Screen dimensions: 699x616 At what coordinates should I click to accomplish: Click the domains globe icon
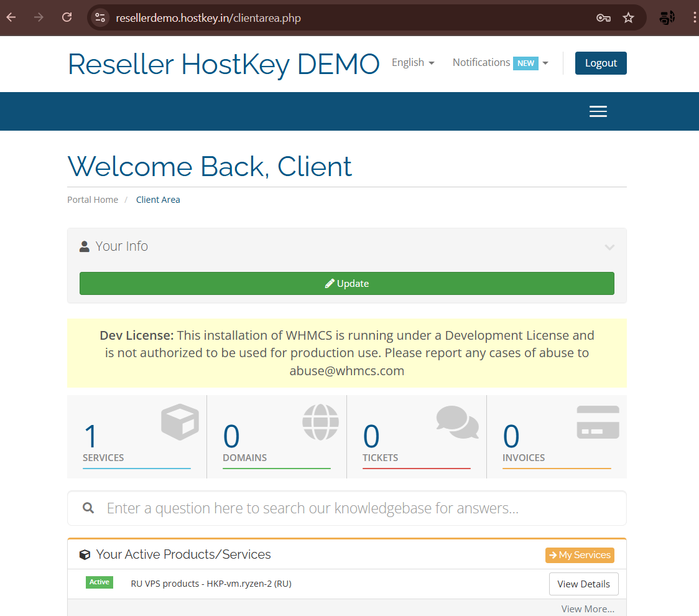(x=320, y=422)
